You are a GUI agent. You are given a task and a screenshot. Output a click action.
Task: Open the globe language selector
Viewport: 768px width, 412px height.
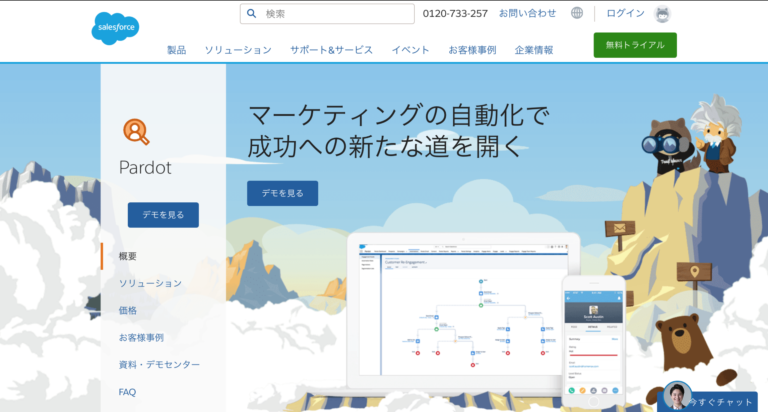(577, 13)
